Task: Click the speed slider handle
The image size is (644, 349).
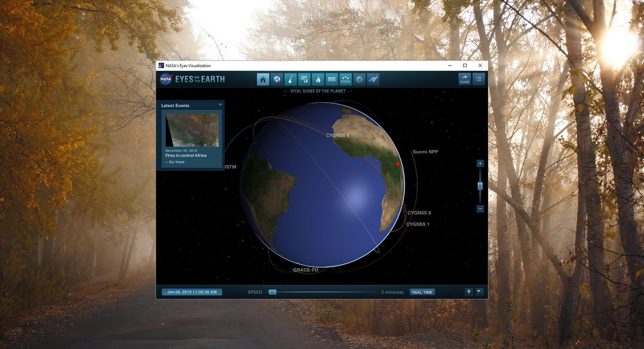Action: tap(273, 292)
